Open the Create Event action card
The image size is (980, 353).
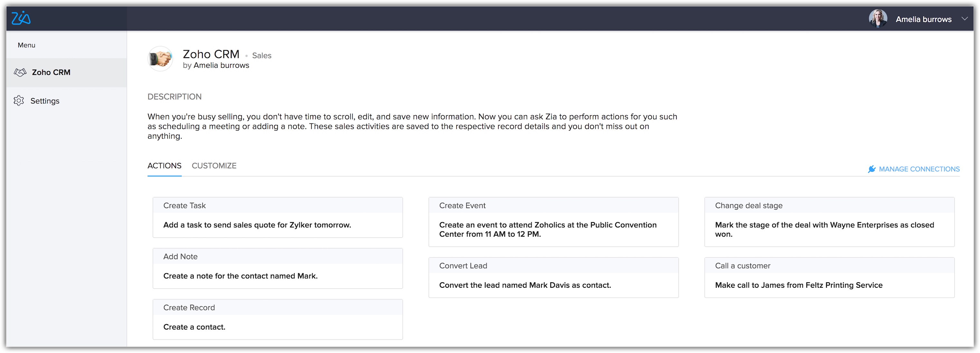coord(553,222)
